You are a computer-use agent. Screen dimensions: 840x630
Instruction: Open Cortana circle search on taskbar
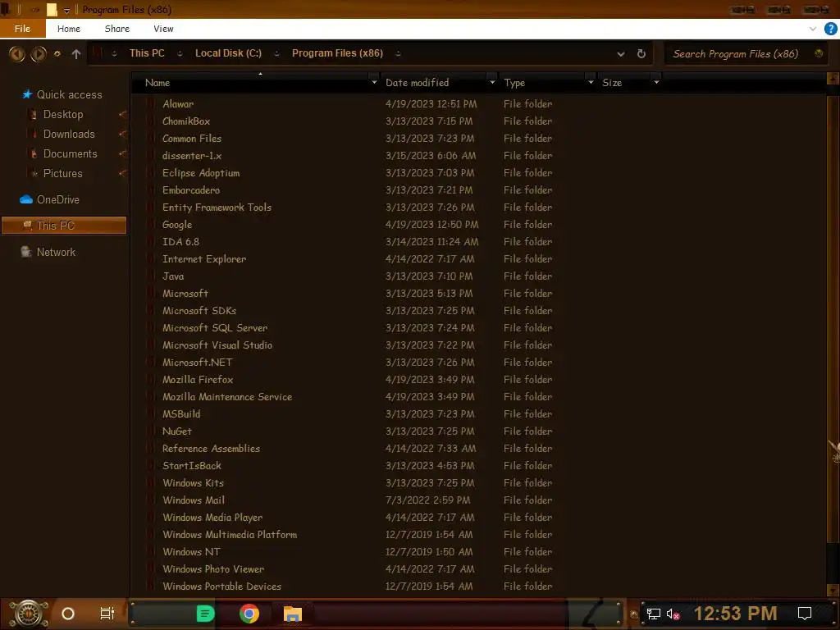pos(68,614)
